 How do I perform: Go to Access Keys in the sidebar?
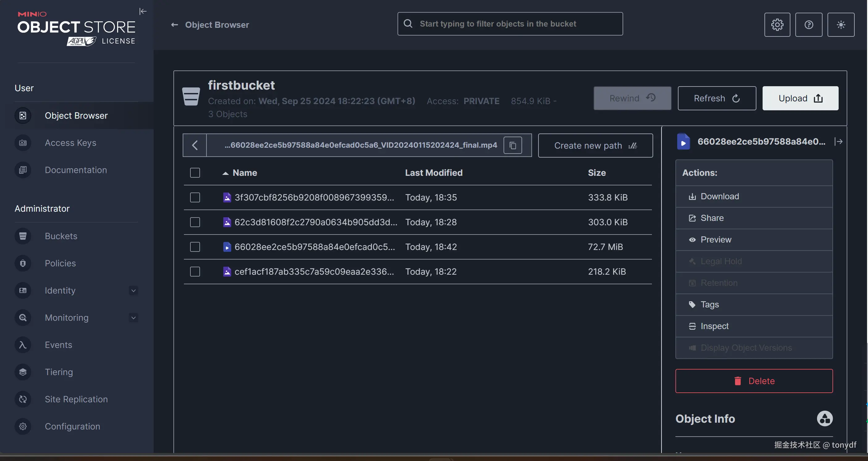[70, 143]
